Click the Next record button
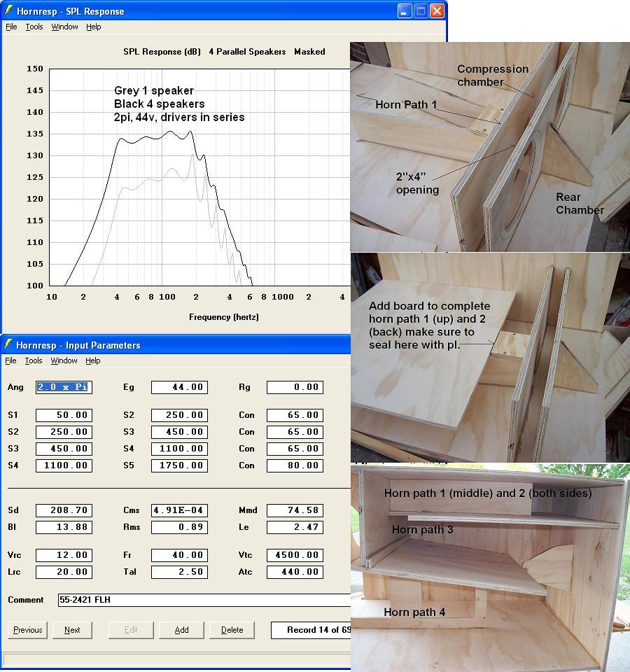Image resolution: width=630 pixels, height=672 pixels. coord(72,630)
